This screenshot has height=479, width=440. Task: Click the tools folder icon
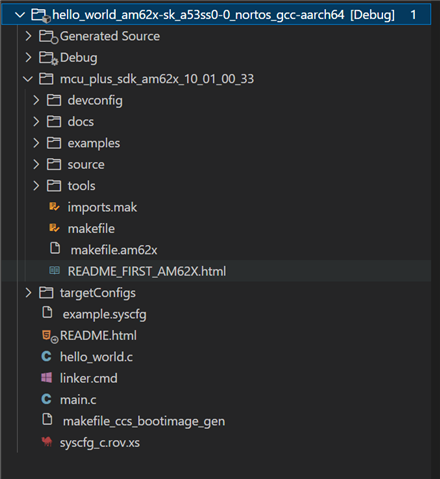tap(54, 186)
